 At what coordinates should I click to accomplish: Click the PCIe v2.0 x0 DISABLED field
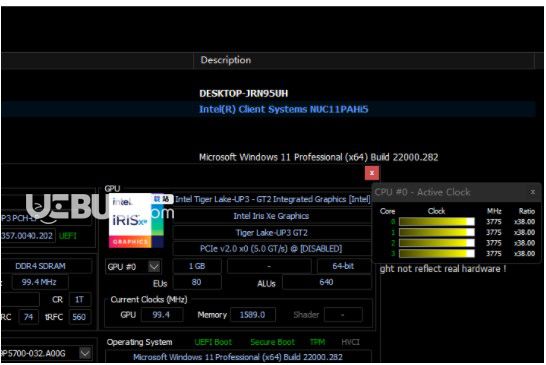271,249
